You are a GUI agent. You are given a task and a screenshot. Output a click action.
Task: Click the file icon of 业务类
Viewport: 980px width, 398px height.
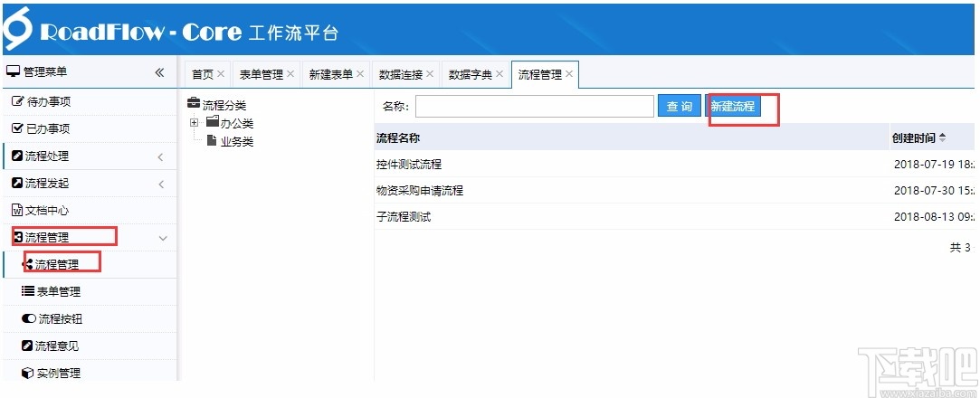pyautogui.click(x=212, y=140)
